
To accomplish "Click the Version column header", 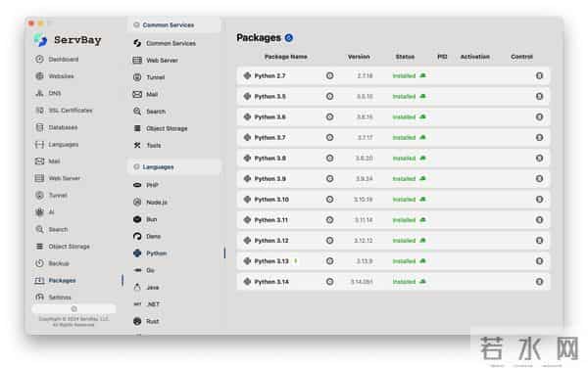I will (359, 57).
